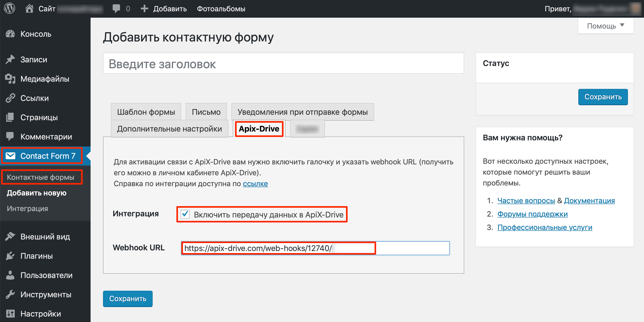Switch to Шаблон формы tab
644x322 pixels.
[146, 112]
